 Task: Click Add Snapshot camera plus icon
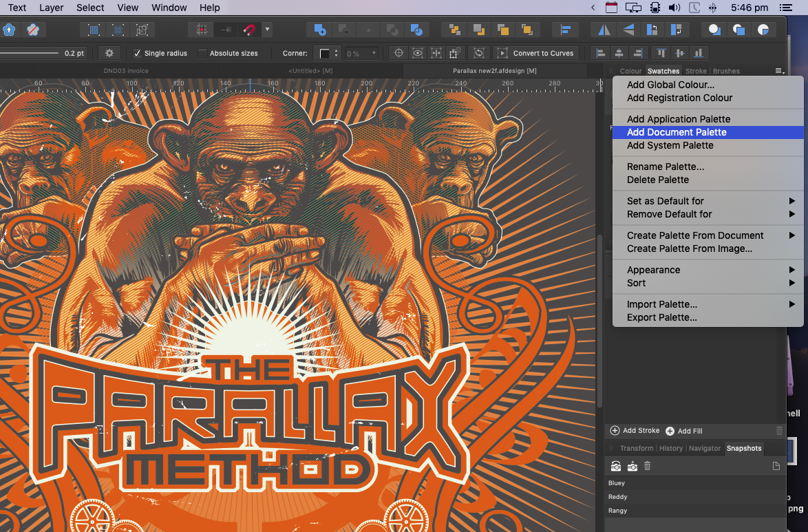coord(632,466)
